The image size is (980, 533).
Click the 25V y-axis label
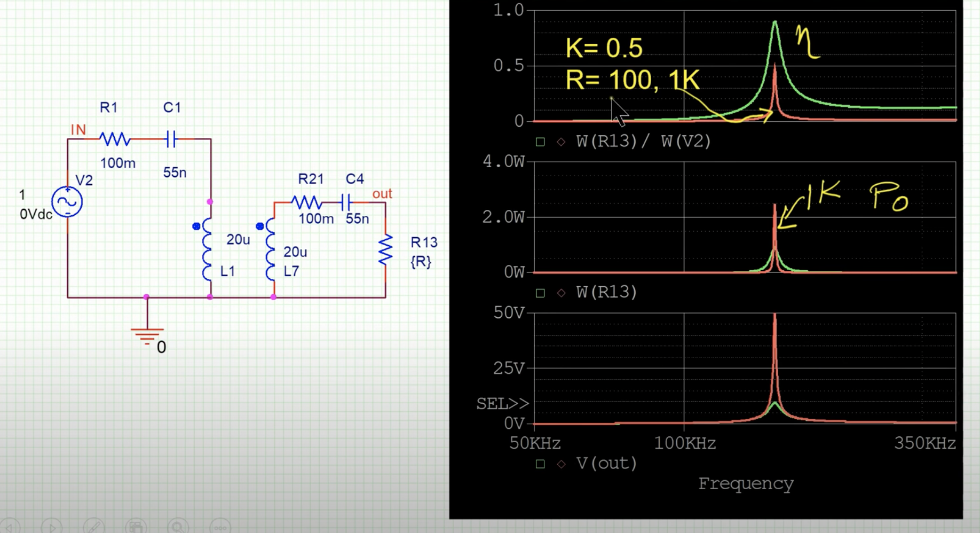pyautogui.click(x=509, y=368)
